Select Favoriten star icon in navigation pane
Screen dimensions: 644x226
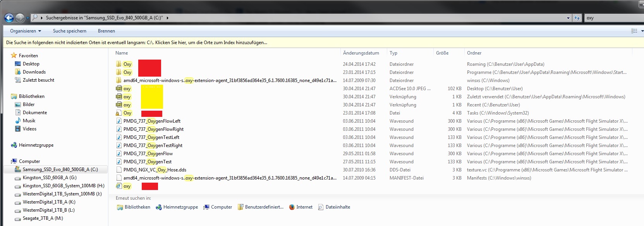pos(14,55)
